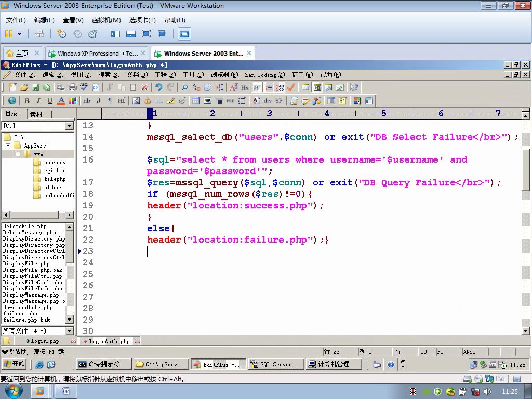Viewport: 532px width, 399px height.
Task: Open the VMware 虚拟机(M) menu
Action: coord(106,20)
